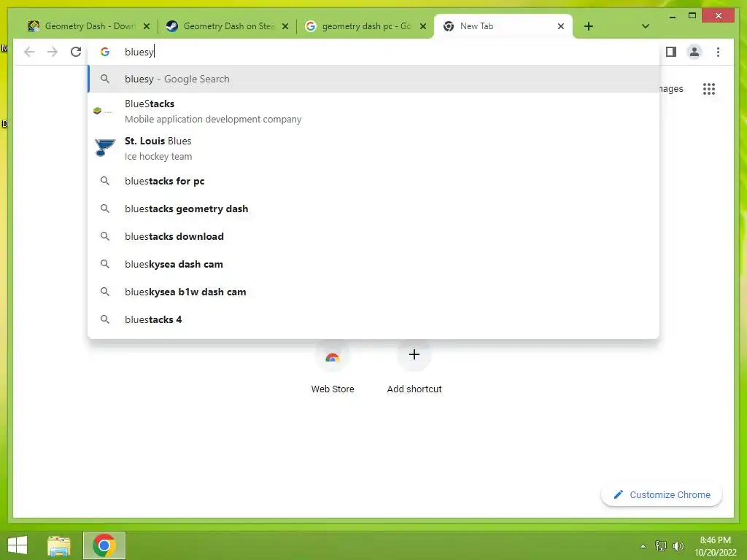The width and height of the screenshot is (747, 560).
Task: Reload the current page
Action: pos(76,52)
